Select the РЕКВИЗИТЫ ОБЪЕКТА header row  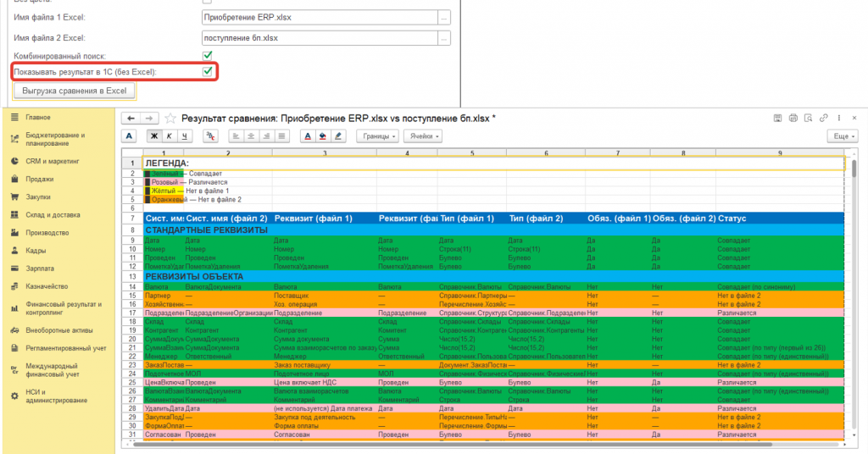[493, 276]
